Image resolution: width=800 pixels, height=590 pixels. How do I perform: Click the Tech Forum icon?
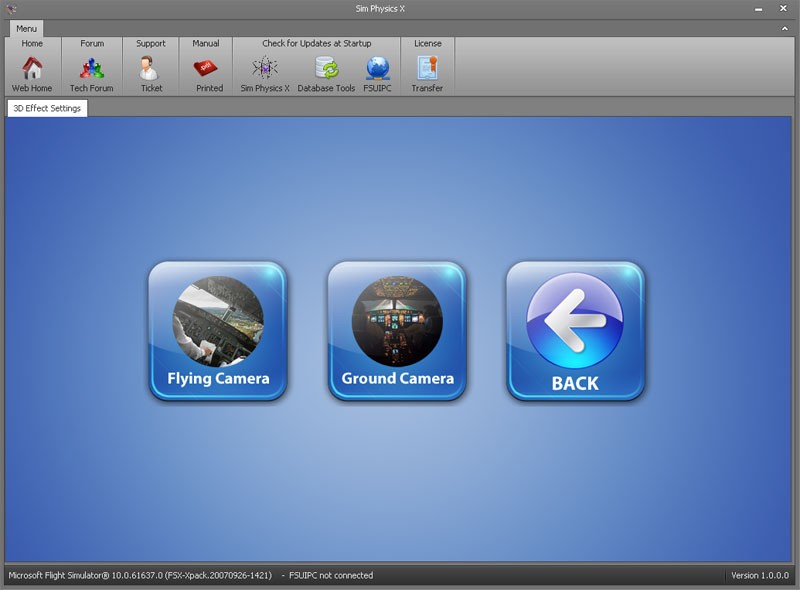point(92,69)
